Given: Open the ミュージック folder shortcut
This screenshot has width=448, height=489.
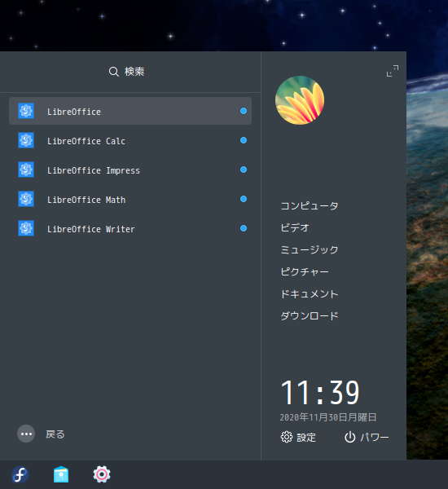Looking at the screenshot, I should coord(310,250).
